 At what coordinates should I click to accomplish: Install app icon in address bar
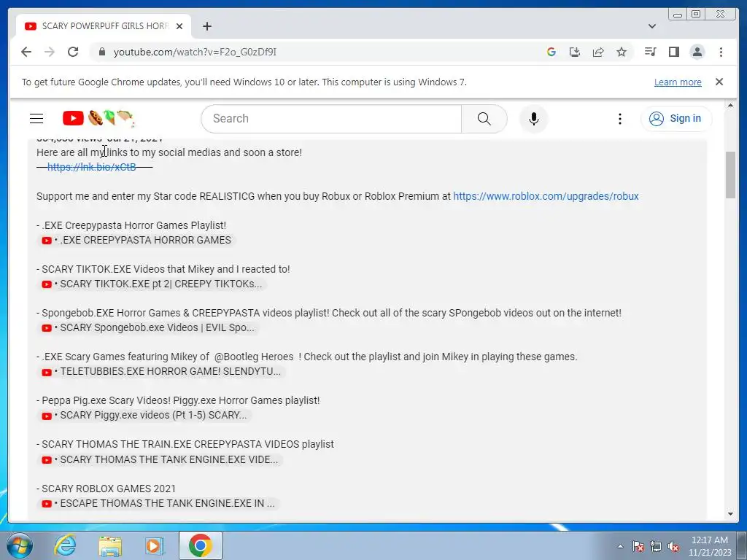[x=575, y=52]
